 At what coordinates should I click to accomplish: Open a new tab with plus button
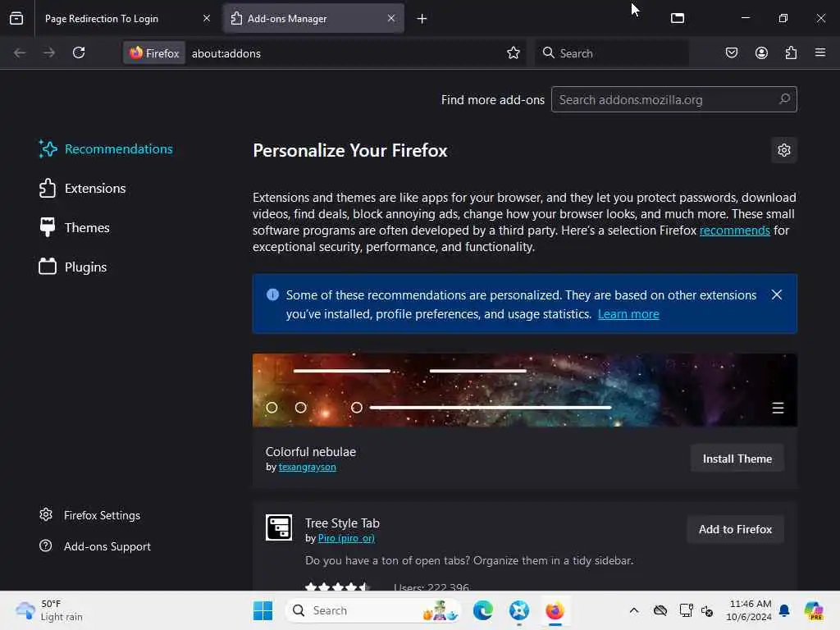tap(422, 19)
